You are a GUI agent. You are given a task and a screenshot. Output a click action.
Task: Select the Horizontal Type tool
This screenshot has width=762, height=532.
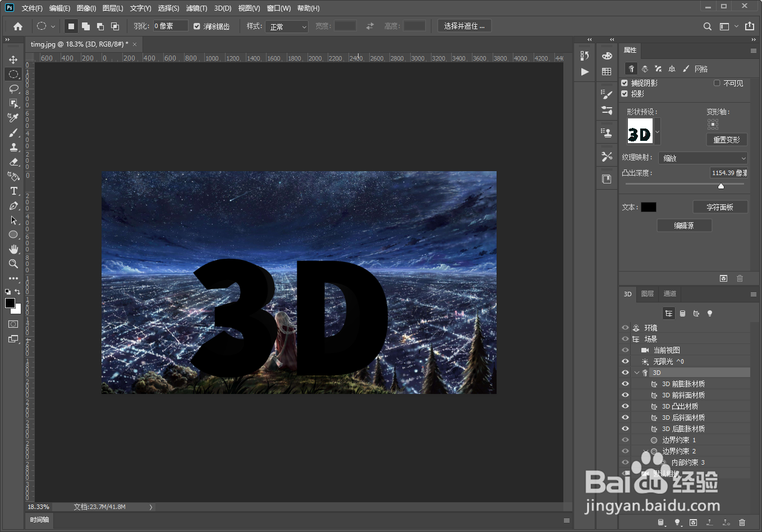click(x=13, y=191)
